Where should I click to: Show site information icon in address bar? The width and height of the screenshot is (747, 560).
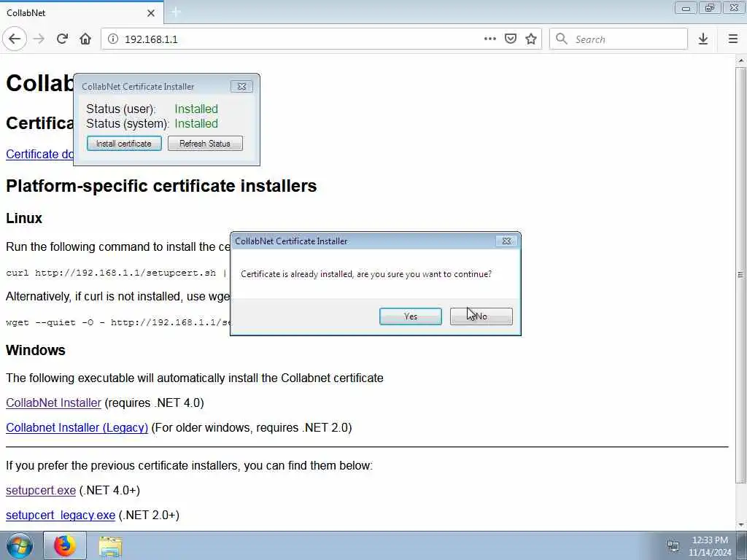click(113, 39)
